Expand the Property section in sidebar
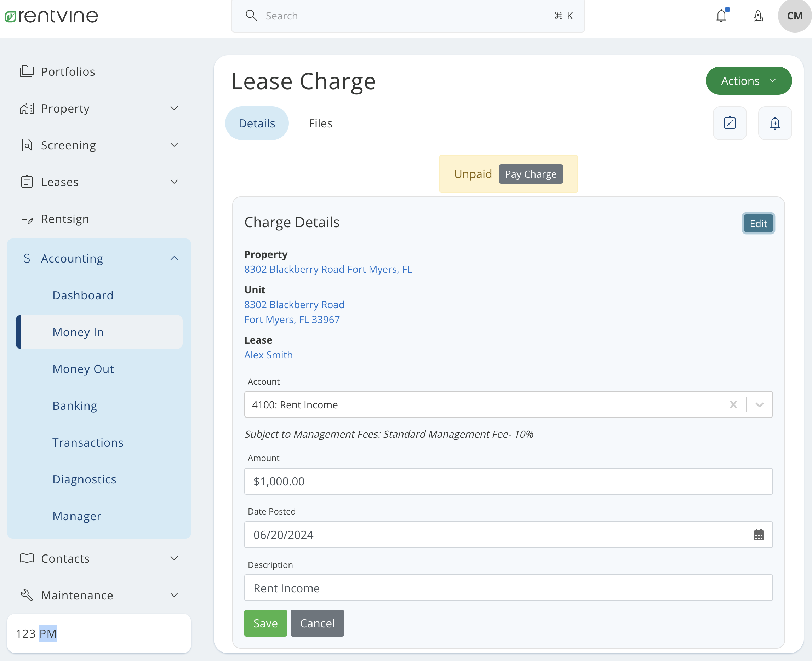Screen dimensions: 812x661 pyautogui.click(x=174, y=108)
